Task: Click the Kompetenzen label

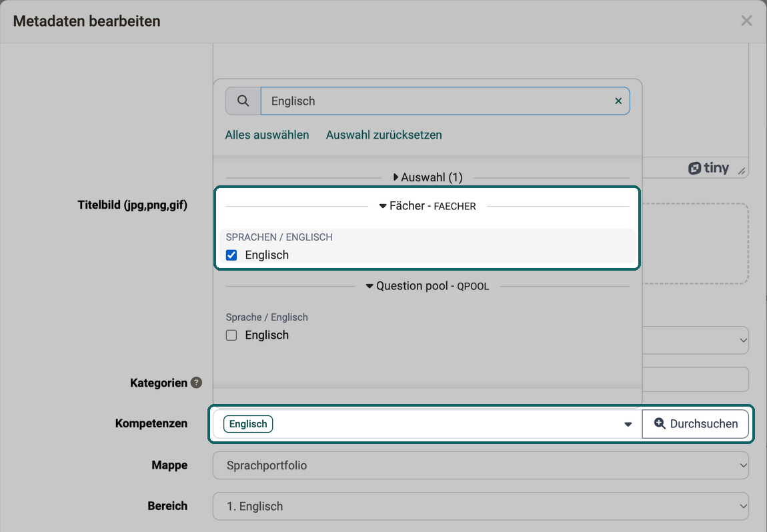Action: (151, 423)
